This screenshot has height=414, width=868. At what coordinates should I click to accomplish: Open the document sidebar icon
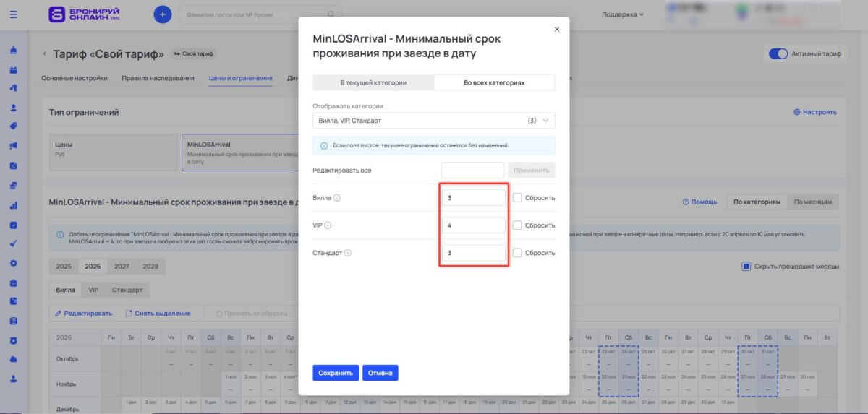[14, 165]
